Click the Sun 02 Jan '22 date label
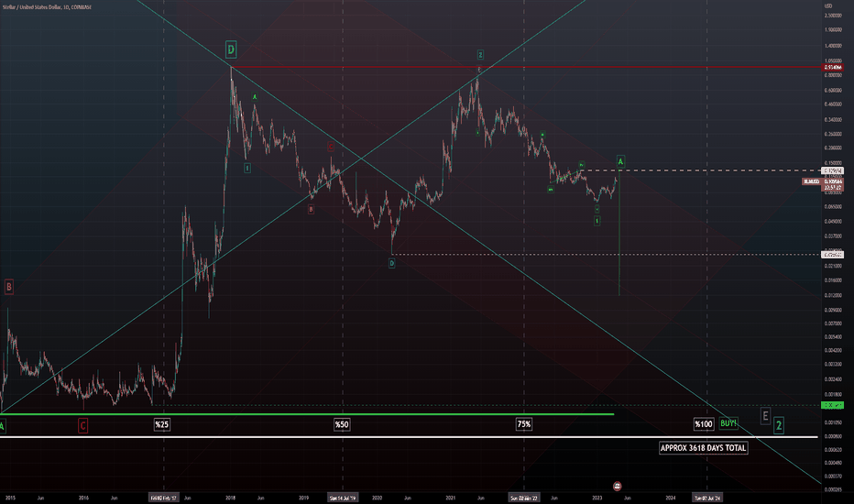 523,498
